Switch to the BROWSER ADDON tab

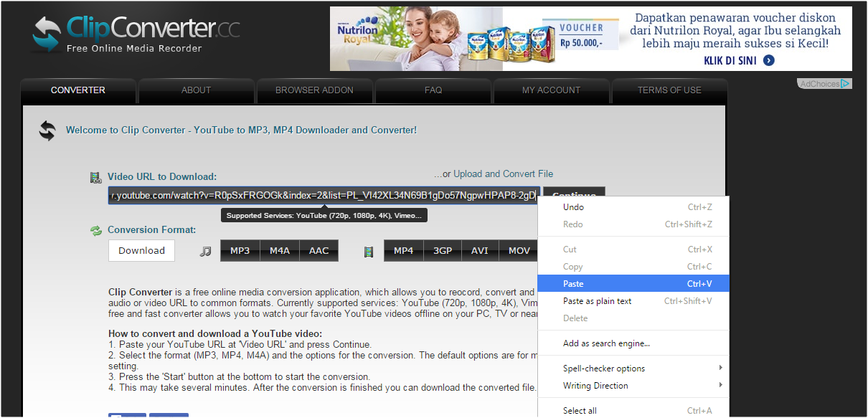click(x=314, y=90)
